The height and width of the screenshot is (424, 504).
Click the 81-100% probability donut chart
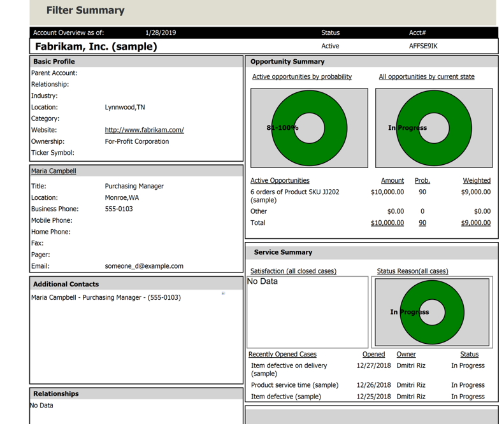309,128
